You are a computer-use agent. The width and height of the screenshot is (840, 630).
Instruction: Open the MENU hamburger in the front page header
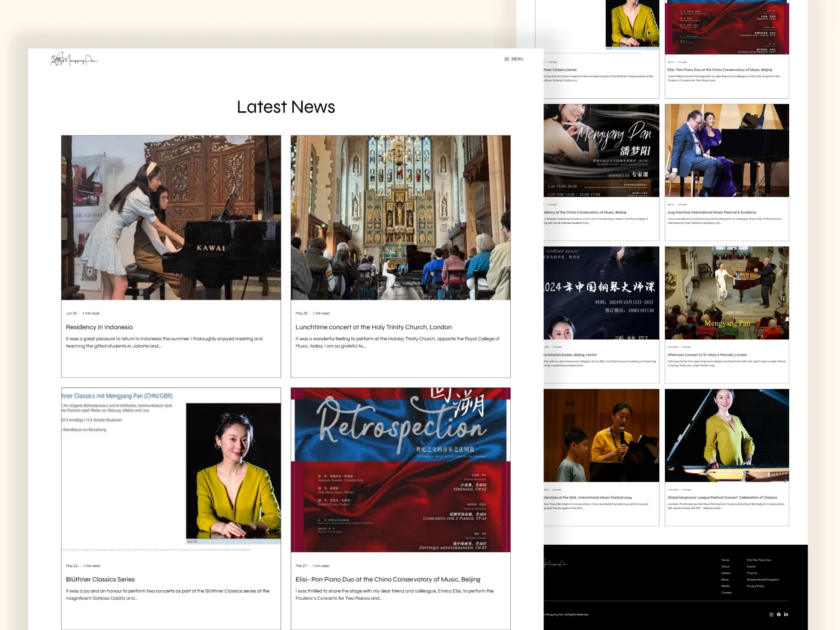click(x=514, y=59)
